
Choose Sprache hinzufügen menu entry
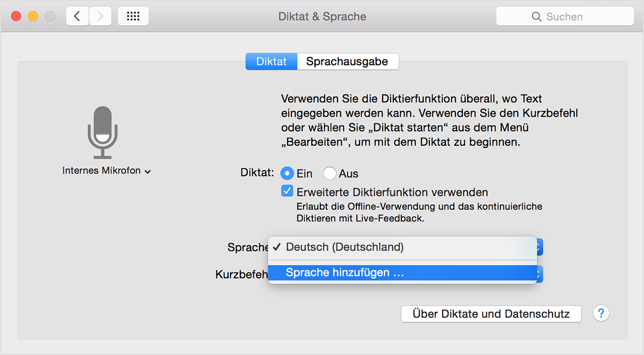(345, 273)
